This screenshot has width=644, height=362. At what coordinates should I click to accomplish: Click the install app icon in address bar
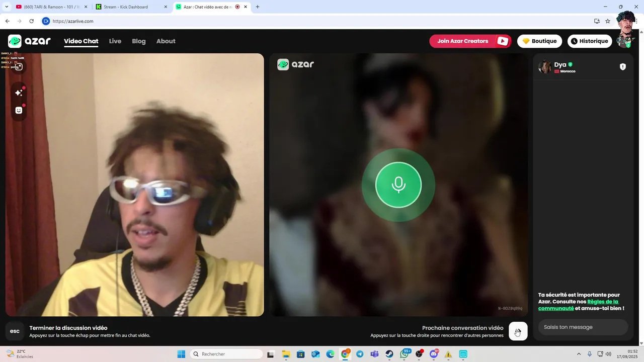[597, 21]
